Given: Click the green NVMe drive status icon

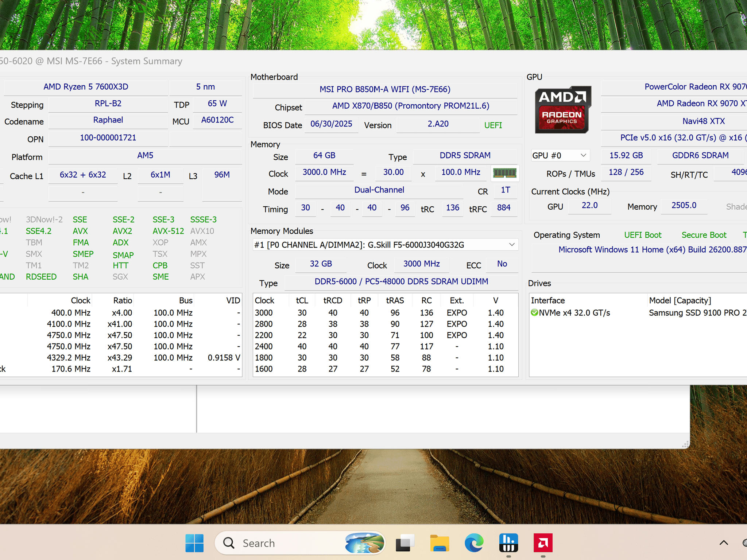Looking at the screenshot, I should 534,312.
